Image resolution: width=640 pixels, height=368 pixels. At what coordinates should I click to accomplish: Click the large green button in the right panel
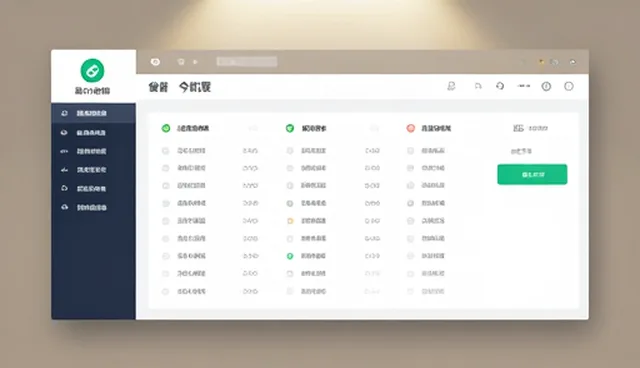(x=532, y=174)
